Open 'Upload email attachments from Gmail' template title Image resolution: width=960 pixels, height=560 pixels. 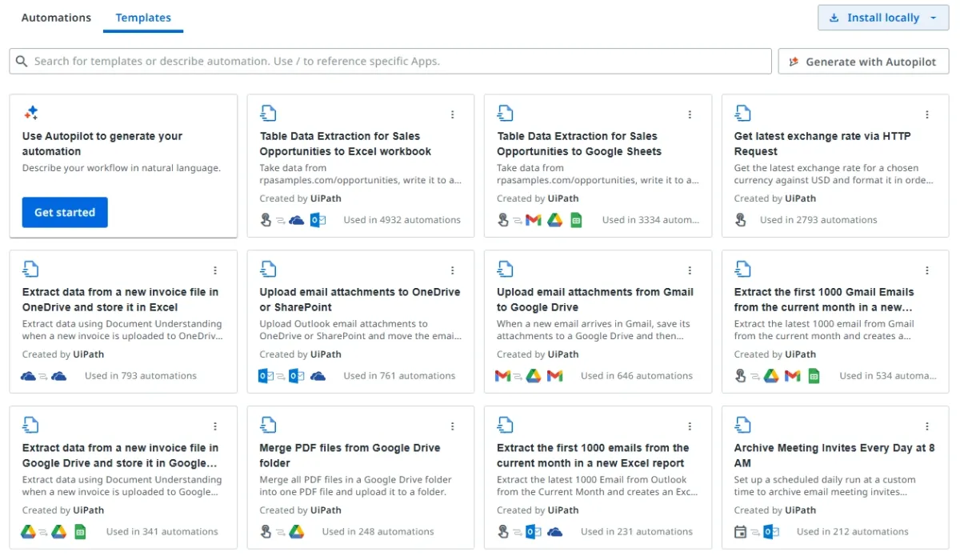tap(595, 299)
